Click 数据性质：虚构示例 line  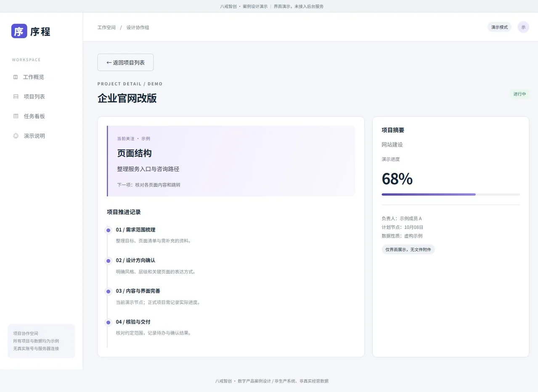(402, 236)
